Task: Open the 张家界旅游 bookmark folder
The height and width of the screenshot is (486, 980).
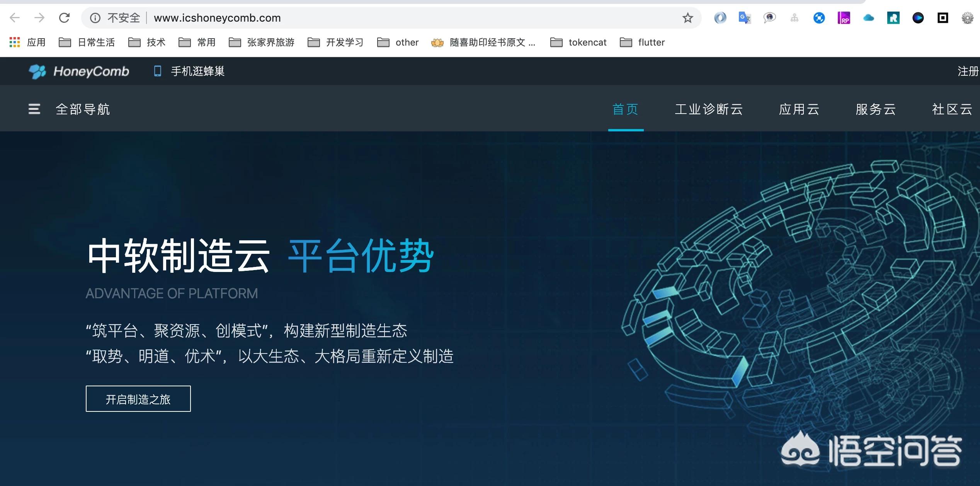Action: [262, 42]
